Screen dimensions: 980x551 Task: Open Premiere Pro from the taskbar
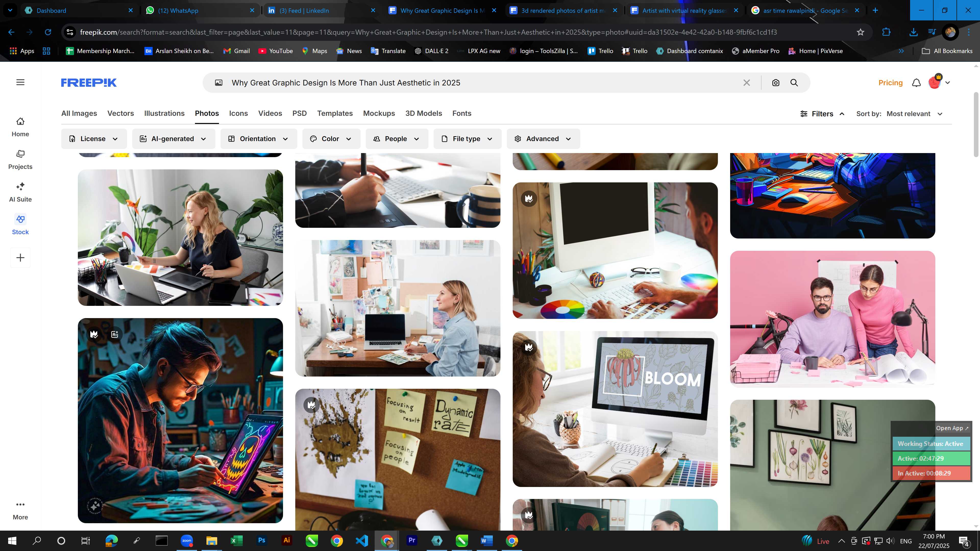[x=412, y=540]
